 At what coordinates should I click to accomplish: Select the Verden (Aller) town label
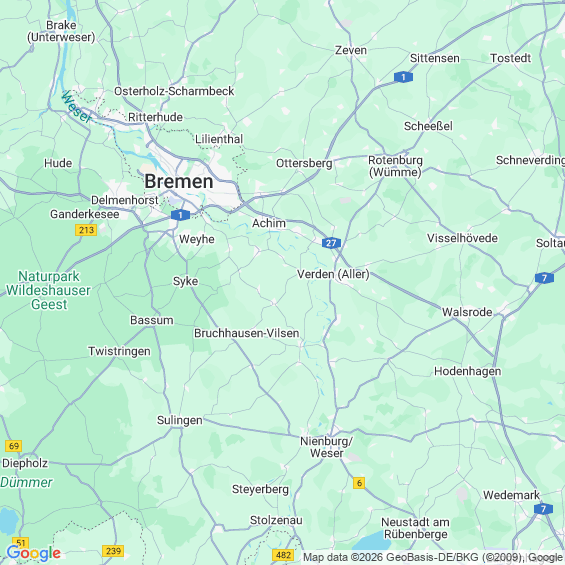point(333,274)
